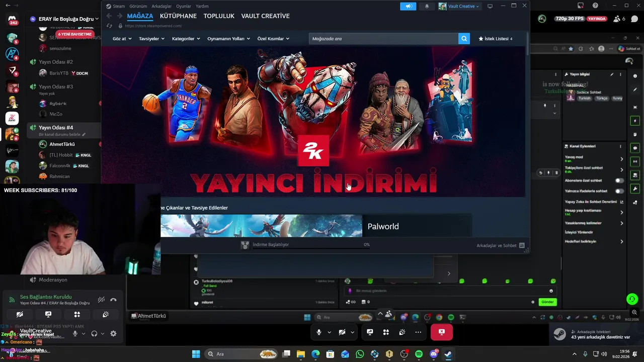Select Yayın Odası #3 voice channel
644x362 pixels.
[x=56, y=86]
